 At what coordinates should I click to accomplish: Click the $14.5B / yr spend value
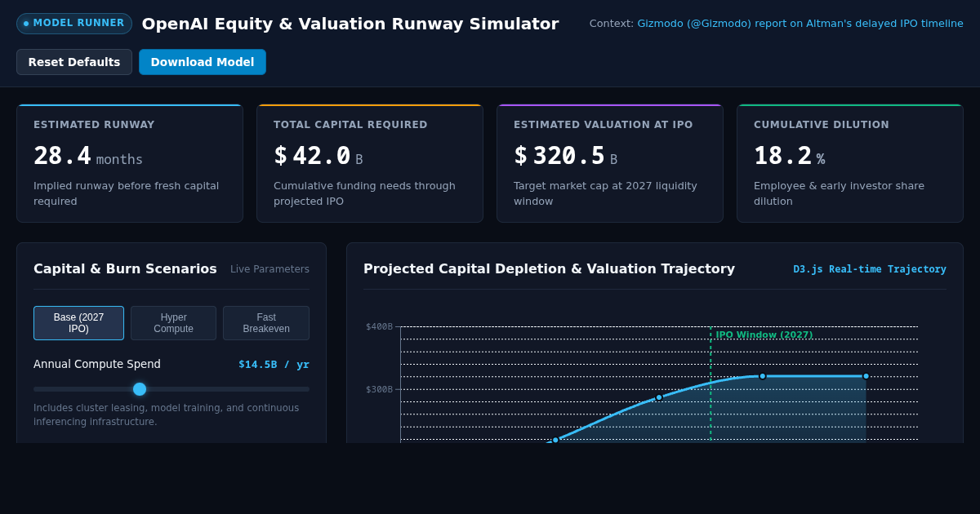pos(274,365)
